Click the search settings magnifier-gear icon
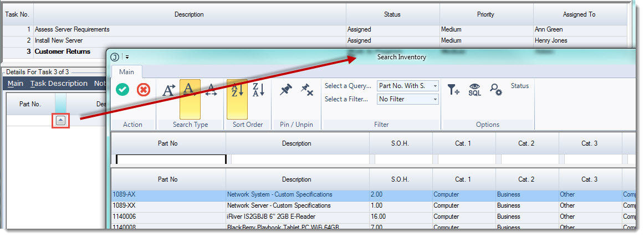644x237 pixels. point(496,89)
